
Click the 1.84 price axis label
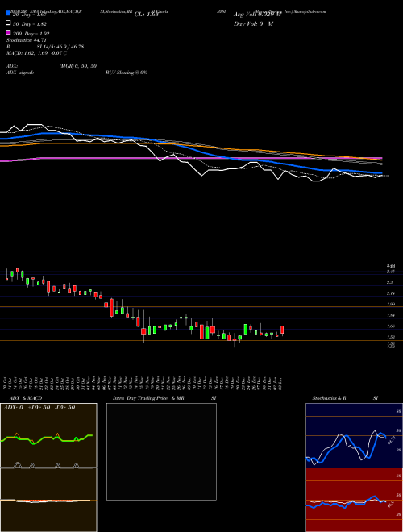click(390, 315)
